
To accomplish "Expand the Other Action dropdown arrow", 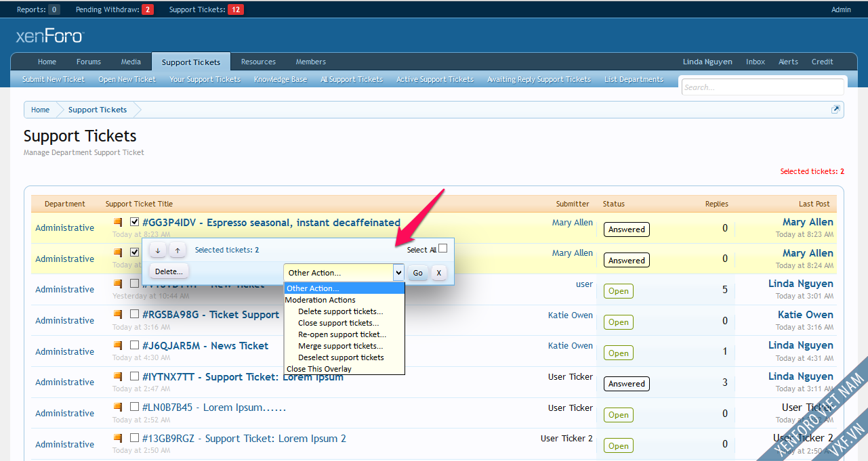I will pyautogui.click(x=398, y=273).
